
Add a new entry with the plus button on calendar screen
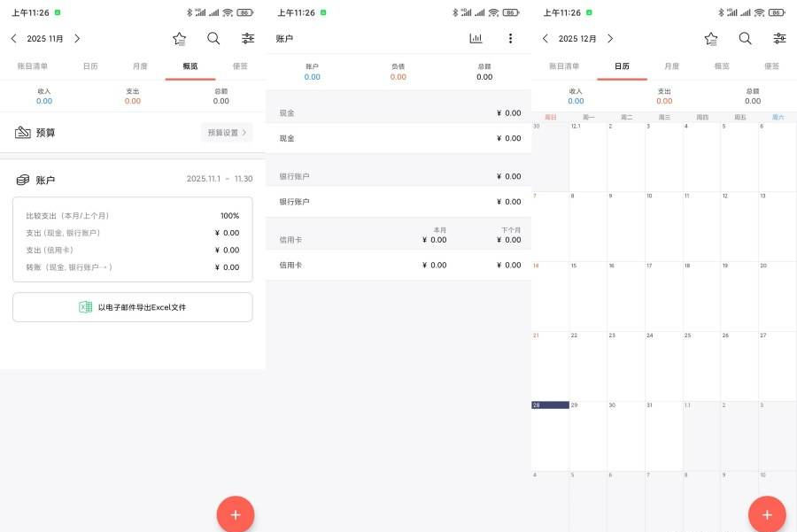tap(767, 514)
